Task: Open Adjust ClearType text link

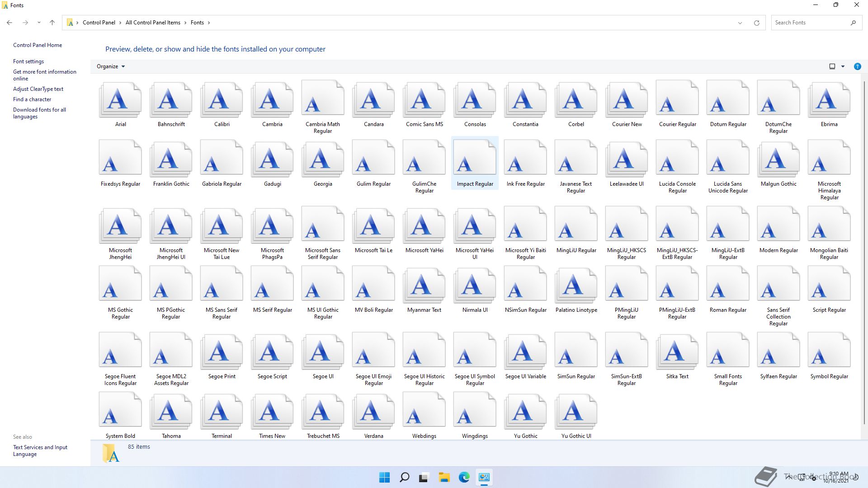Action: (x=38, y=89)
